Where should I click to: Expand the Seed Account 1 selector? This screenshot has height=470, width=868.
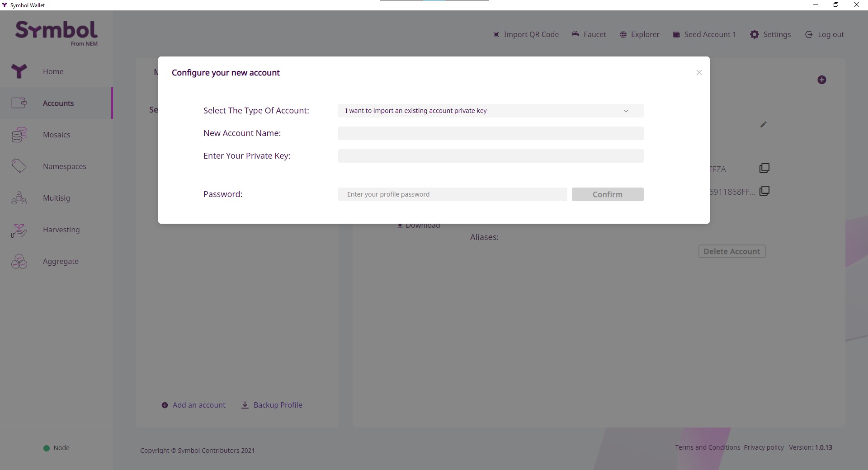click(x=704, y=34)
